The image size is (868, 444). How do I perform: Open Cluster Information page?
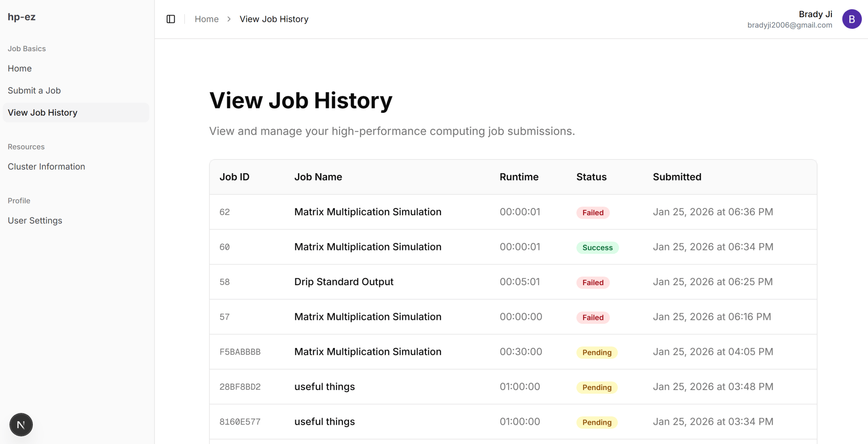(x=46, y=166)
